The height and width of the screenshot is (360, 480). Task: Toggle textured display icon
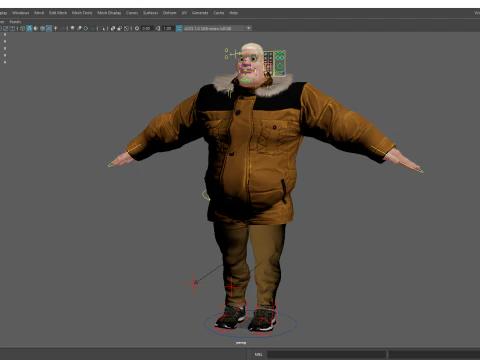pos(49,28)
